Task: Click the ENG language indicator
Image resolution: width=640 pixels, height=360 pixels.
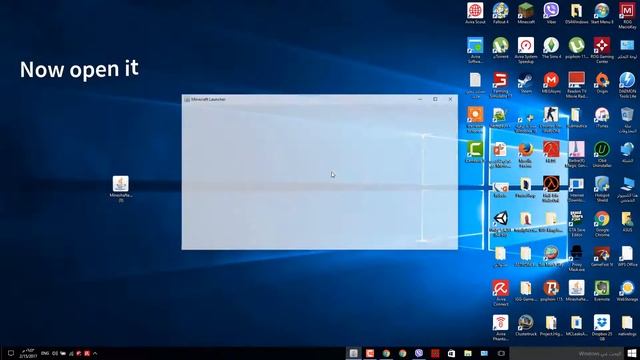Action: pyautogui.click(x=45, y=353)
